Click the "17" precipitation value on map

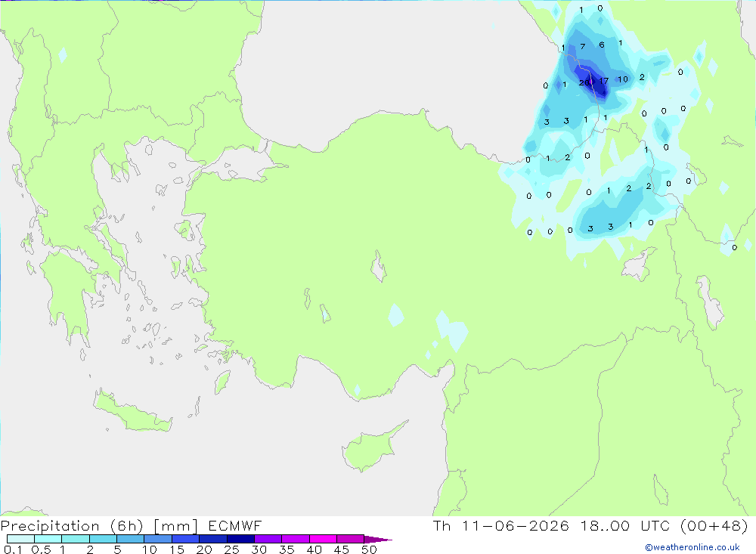pyautogui.click(x=603, y=81)
